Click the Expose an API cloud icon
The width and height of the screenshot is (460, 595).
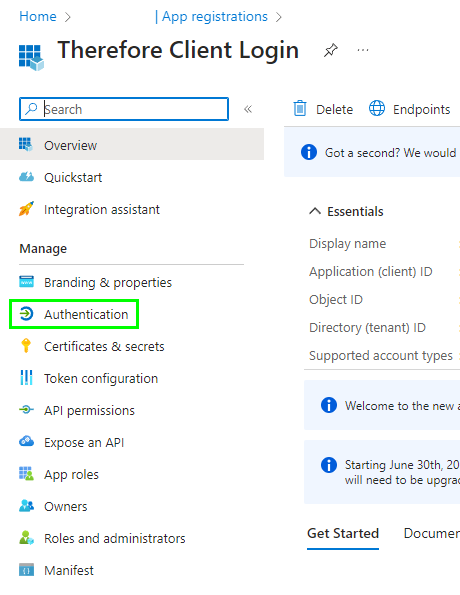click(x=26, y=441)
